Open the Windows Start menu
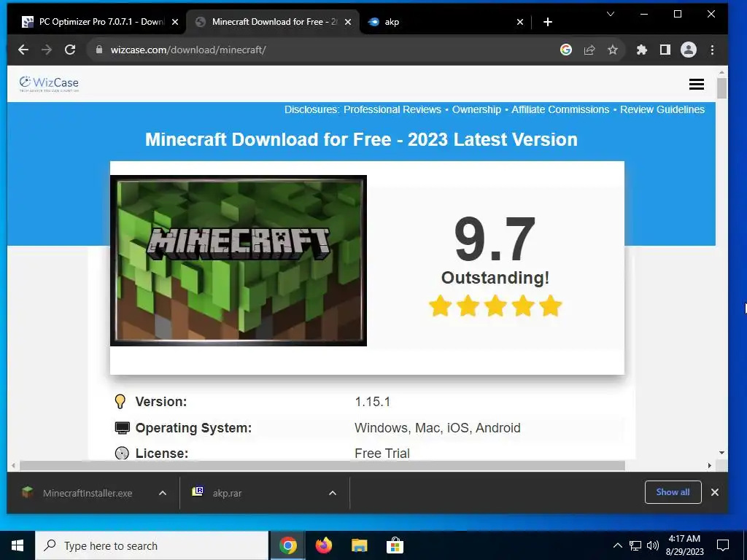This screenshot has width=747, height=560. coord(18,545)
